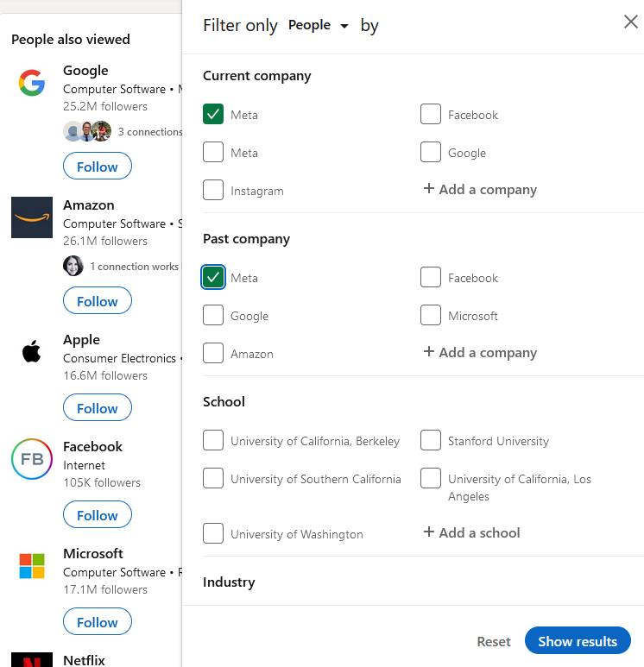Open the People filter type dropdown
This screenshot has width=644, height=667.
pyautogui.click(x=319, y=26)
